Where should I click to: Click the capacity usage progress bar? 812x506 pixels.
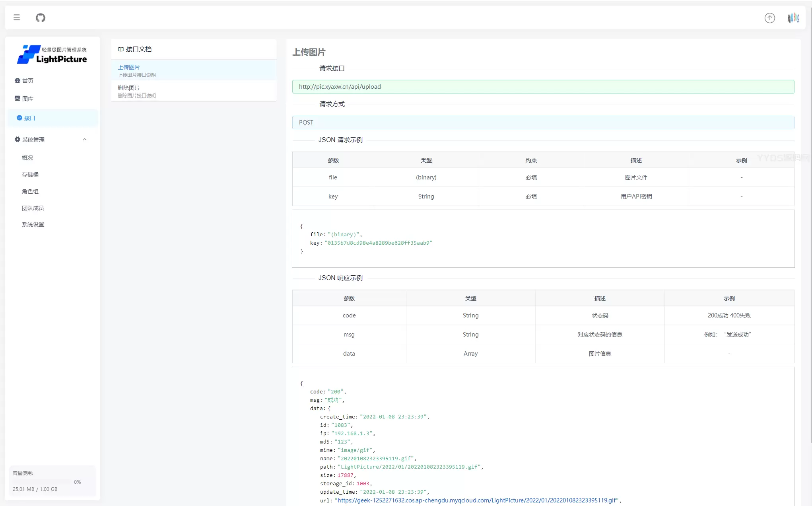coord(42,482)
